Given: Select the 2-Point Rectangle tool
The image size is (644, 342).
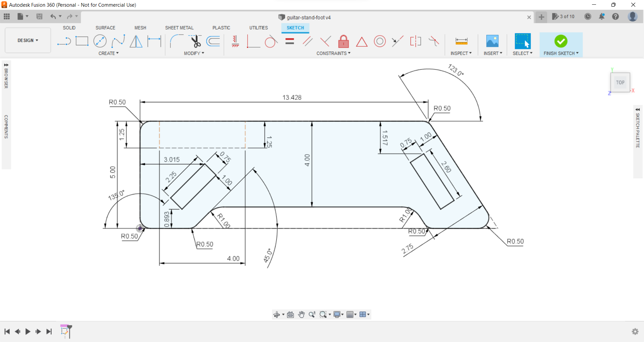Looking at the screenshot, I should pyautogui.click(x=82, y=41).
